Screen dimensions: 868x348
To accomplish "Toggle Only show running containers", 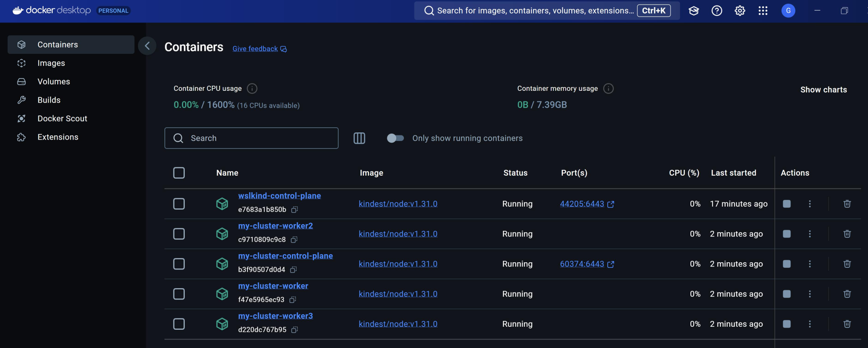I will [395, 138].
